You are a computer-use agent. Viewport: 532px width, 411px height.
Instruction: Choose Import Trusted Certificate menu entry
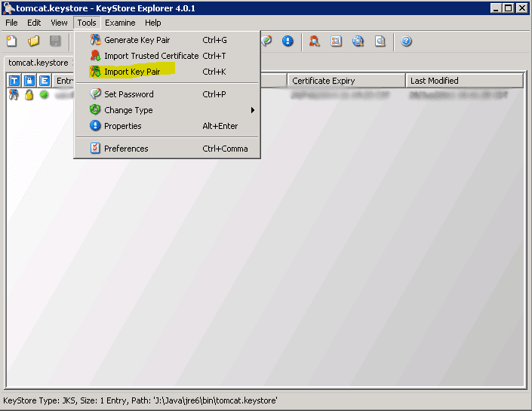(x=168, y=56)
